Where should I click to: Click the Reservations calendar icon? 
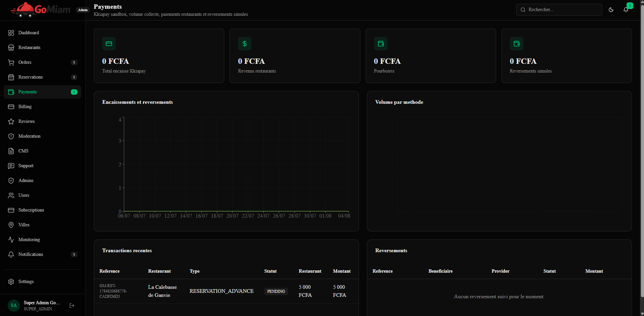coord(11,77)
